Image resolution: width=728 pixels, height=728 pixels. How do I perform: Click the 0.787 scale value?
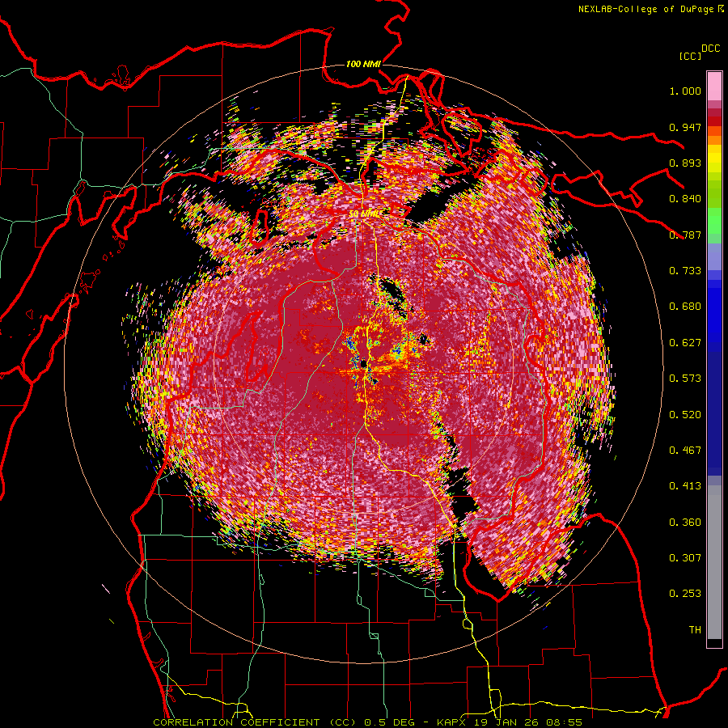coord(685,235)
